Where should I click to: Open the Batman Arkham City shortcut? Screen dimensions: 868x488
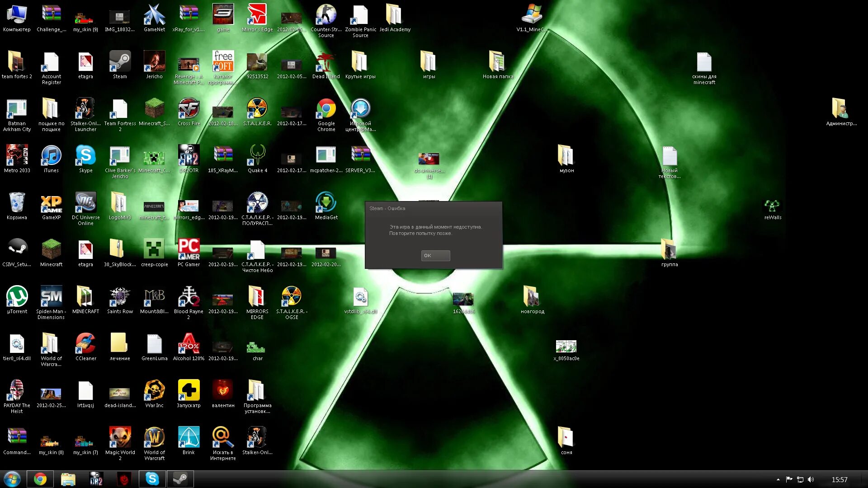[17, 108]
